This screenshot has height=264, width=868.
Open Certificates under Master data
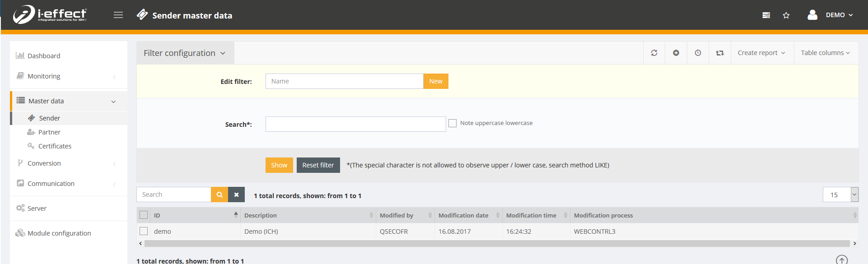click(55, 146)
